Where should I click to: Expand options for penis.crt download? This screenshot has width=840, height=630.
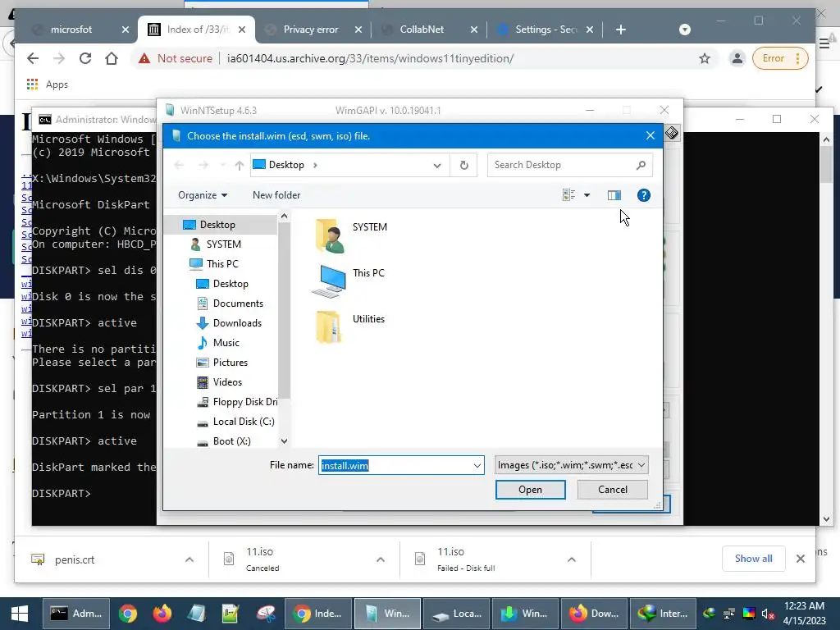[x=189, y=559]
